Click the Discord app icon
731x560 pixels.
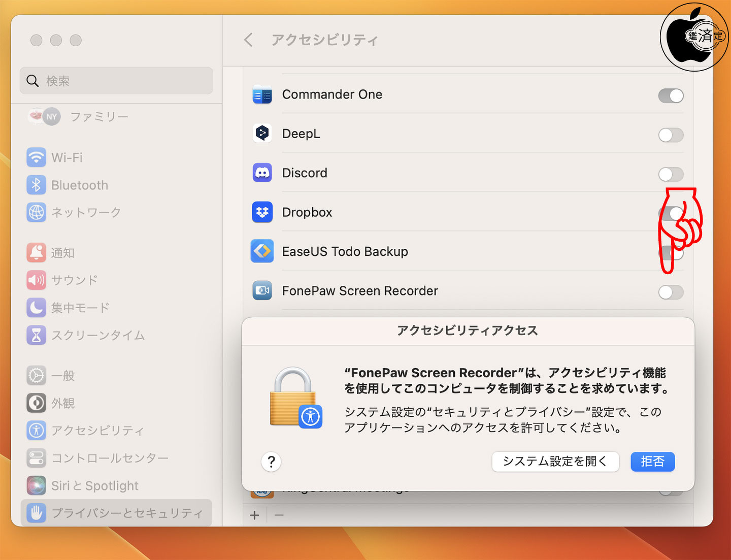click(x=262, y=173)
